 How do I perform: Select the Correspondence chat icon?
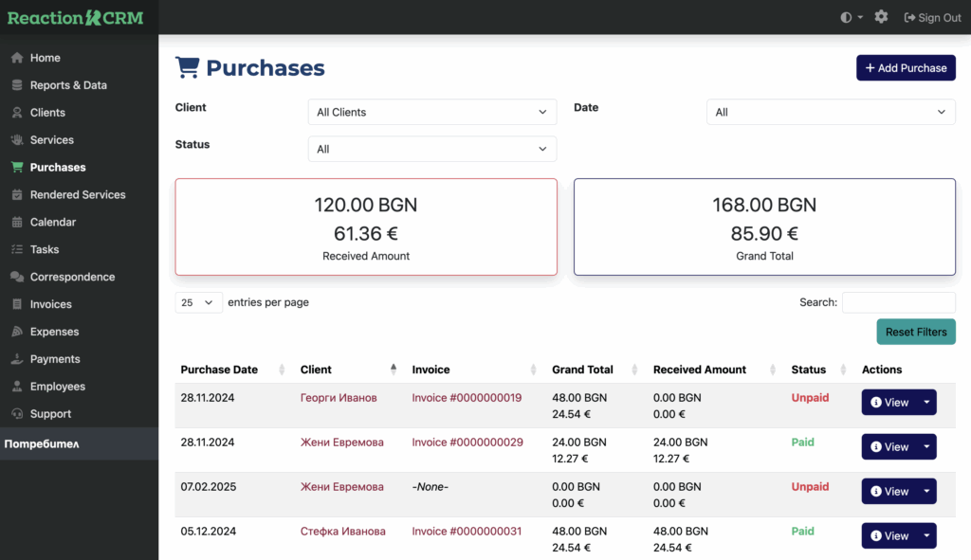pos(17,277)
